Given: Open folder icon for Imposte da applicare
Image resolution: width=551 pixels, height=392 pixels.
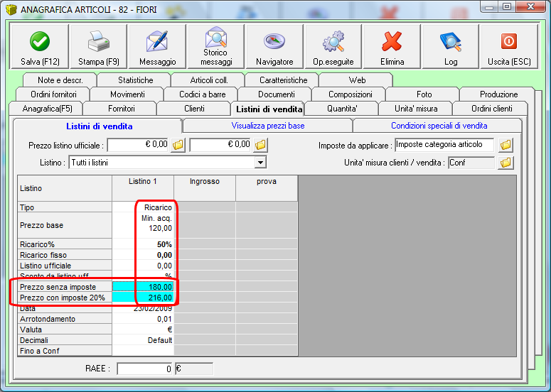Looking at the screenshot, I should tap(505, 145).
